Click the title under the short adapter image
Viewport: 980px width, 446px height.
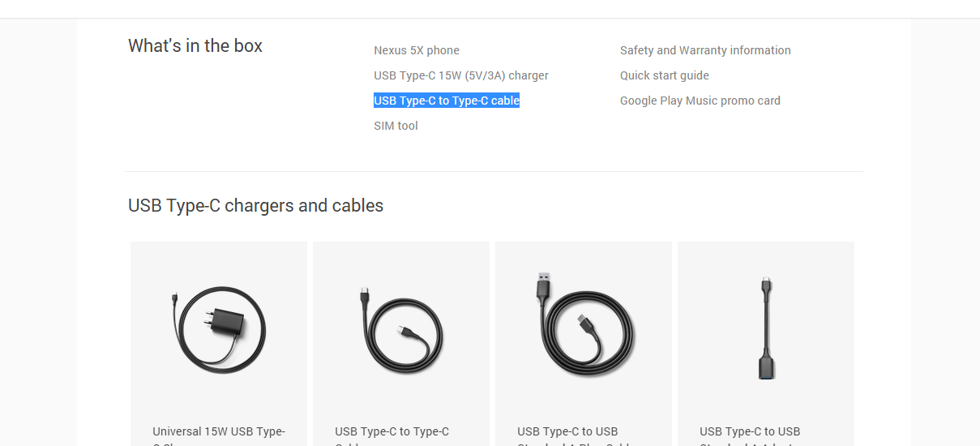[750, 431]
